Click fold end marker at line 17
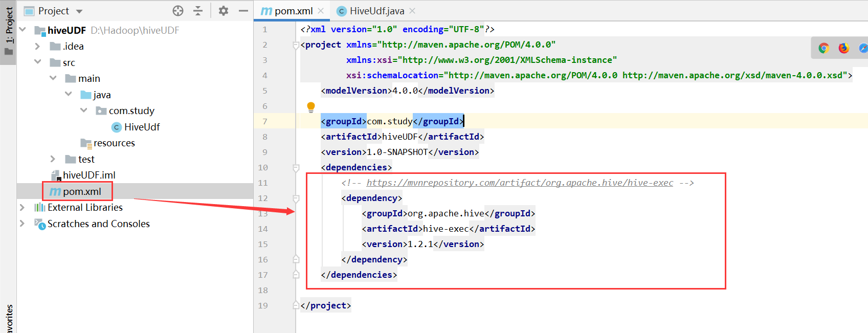This screenshot has height=333, width=868. point(296,275)
